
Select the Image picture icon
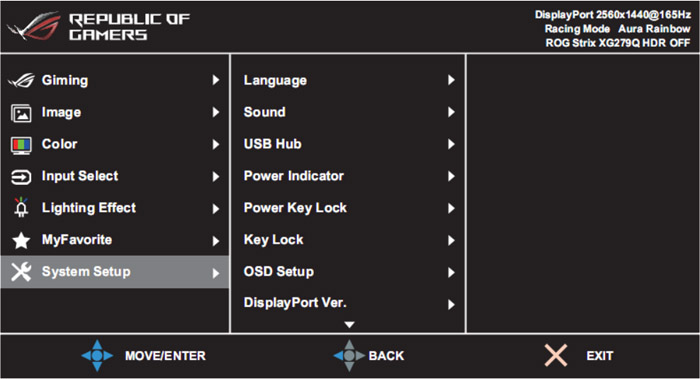[21, 113]
